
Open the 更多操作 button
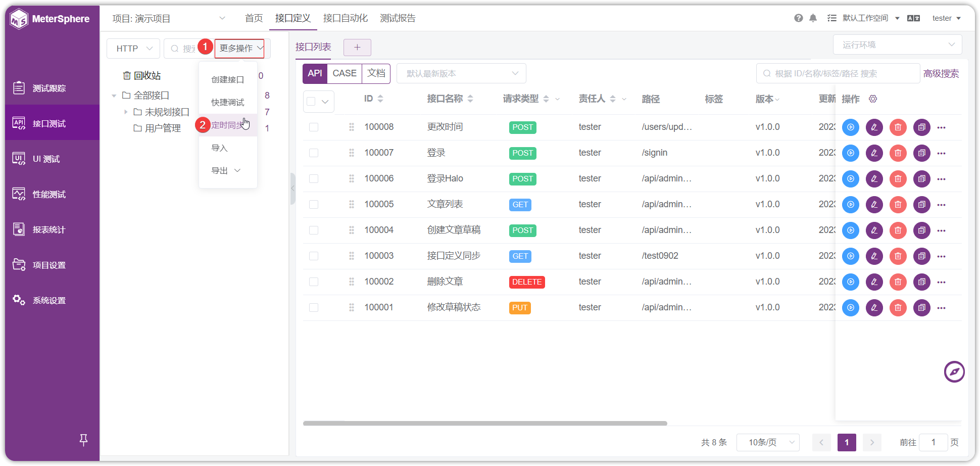pyautogui.click(x=239, y=49)
